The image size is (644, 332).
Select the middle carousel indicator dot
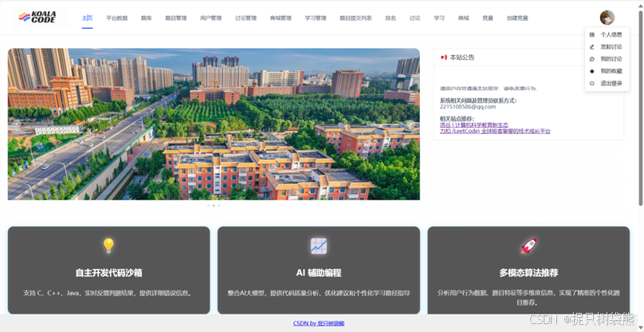click(x=214, y=205)
